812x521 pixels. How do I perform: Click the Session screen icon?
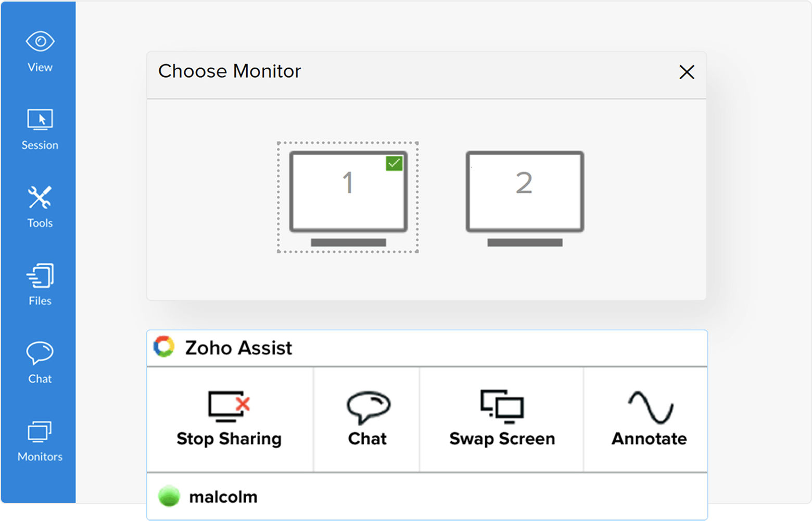[40, 119]
